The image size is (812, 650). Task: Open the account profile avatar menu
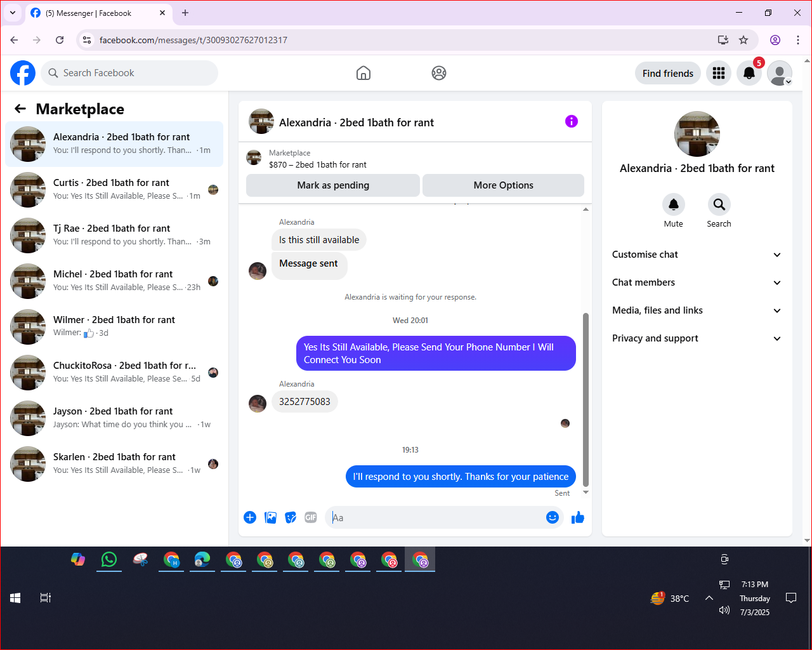tap(780, 73)
